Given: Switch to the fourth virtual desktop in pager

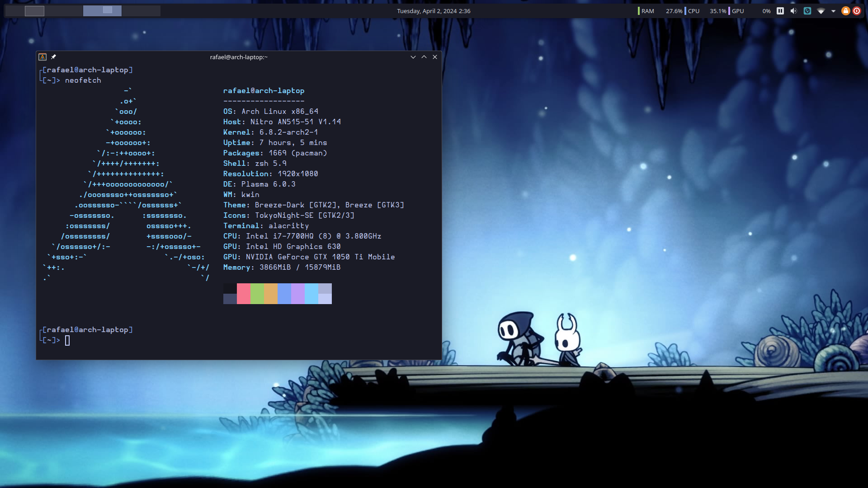Looking at the screenshot, I should 141,11.
